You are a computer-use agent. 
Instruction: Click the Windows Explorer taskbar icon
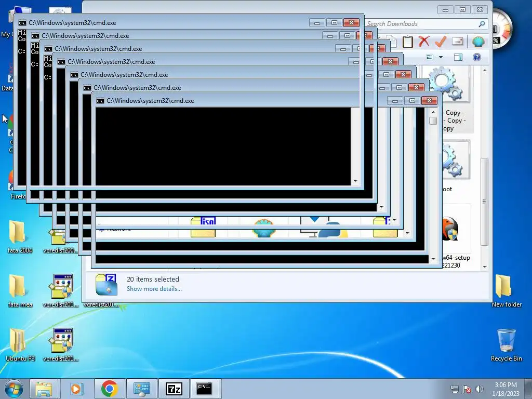[44, 389]
